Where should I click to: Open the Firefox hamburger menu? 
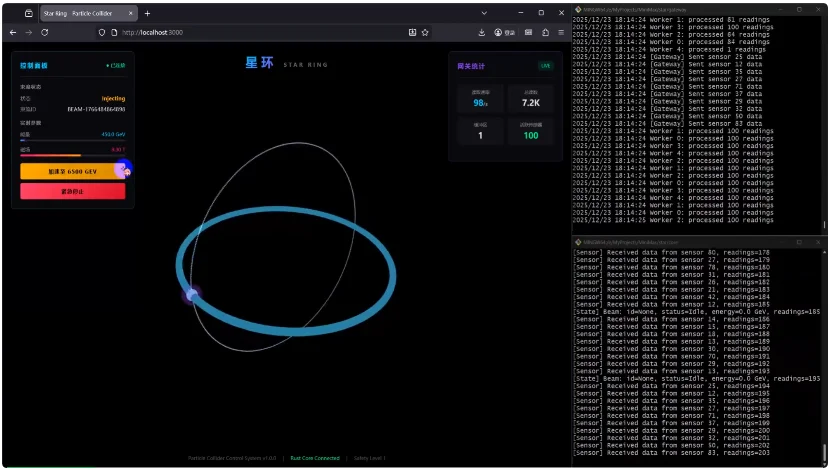[x=561, y=32]
